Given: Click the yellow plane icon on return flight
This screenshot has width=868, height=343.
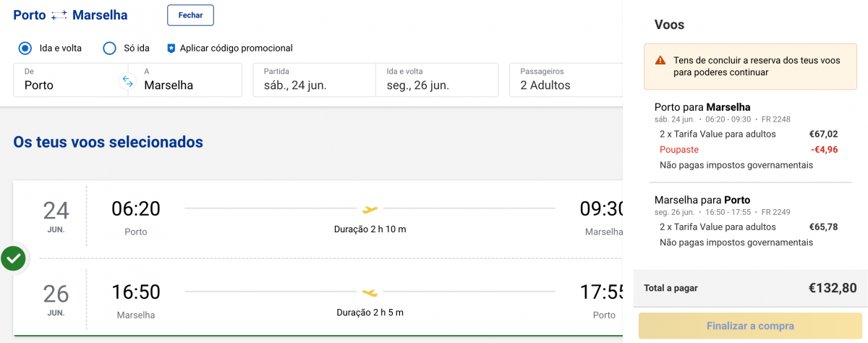Looking at the screenshot, I should pos(370,293).
